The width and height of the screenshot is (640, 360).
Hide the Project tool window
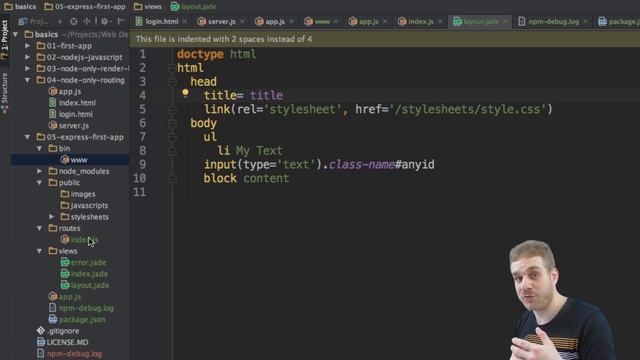point(120,21)
